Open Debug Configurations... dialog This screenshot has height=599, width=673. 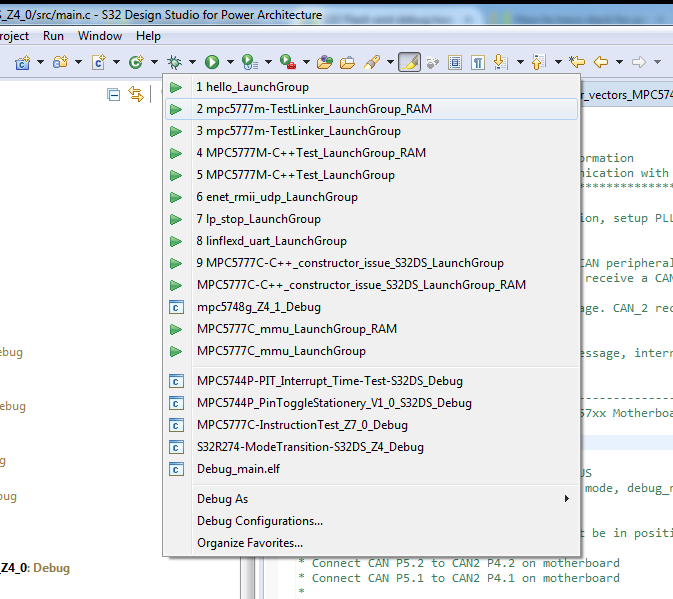tap(371, 521)
